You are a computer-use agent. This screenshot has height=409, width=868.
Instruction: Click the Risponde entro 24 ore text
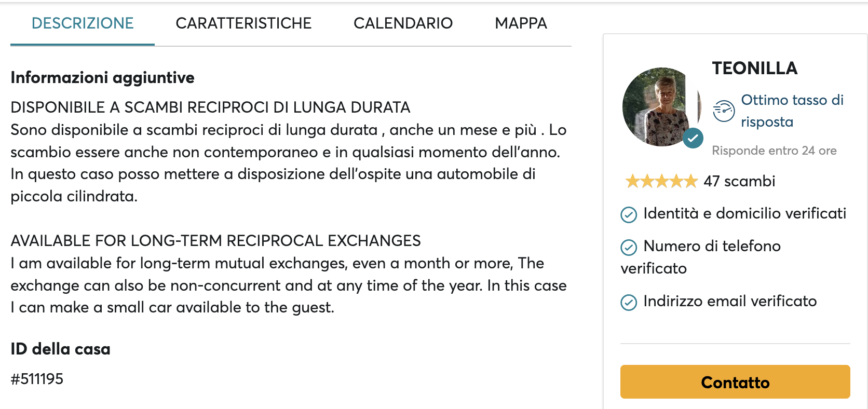pyautogui.click(x=774, y=151)
